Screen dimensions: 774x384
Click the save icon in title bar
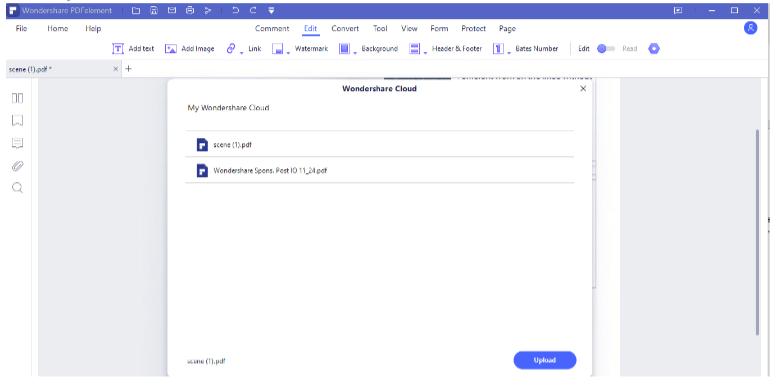(154, 10)
